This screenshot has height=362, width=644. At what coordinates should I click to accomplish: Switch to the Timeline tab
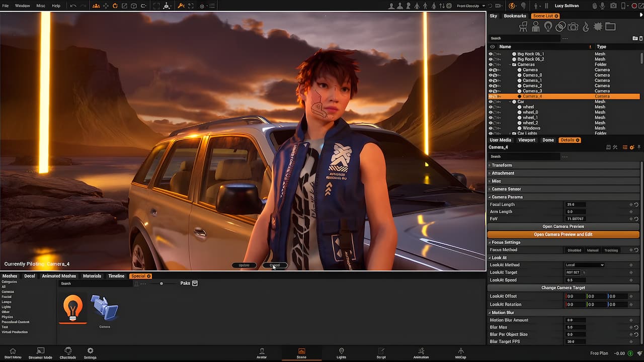pyautogui.click(x=116, y=276)
